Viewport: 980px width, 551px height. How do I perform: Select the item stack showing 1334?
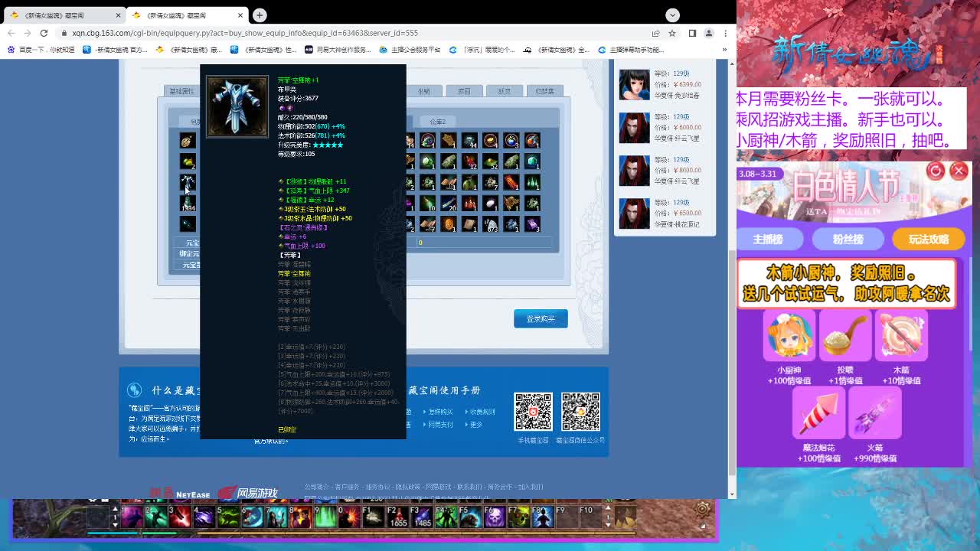[x=188, y=203]
